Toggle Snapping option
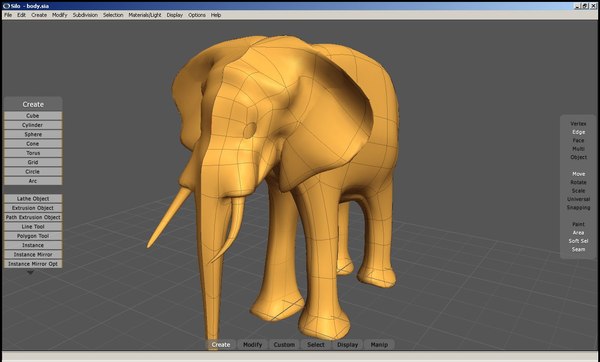Image resolution: width=600 pixels, height=362 pixels. coord(578,207)
